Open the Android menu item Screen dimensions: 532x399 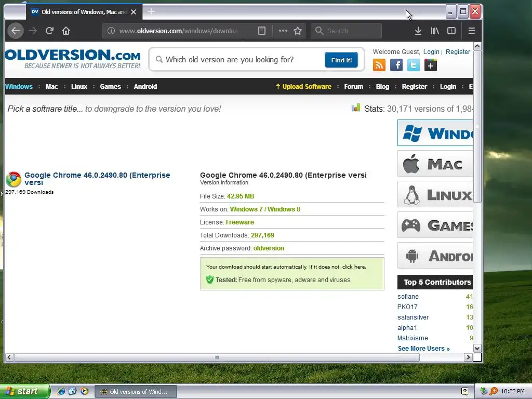click(145, 87)
